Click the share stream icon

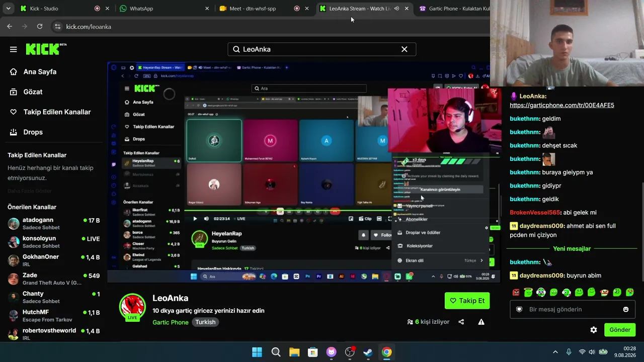tap(461, 322)
